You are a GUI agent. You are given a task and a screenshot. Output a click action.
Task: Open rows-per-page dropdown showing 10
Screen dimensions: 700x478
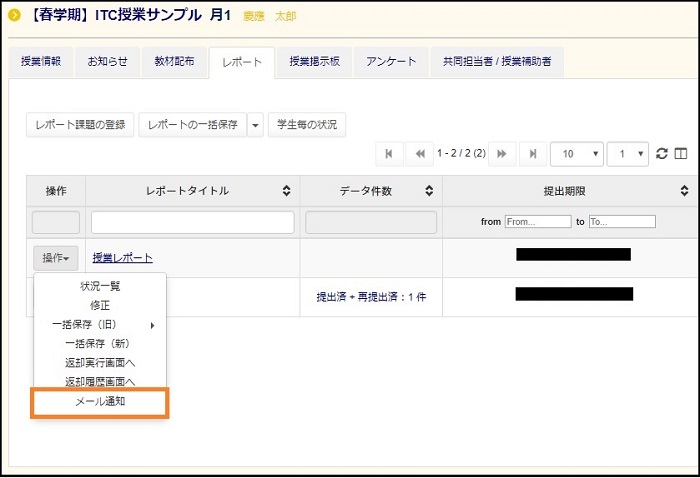[579, 154]
